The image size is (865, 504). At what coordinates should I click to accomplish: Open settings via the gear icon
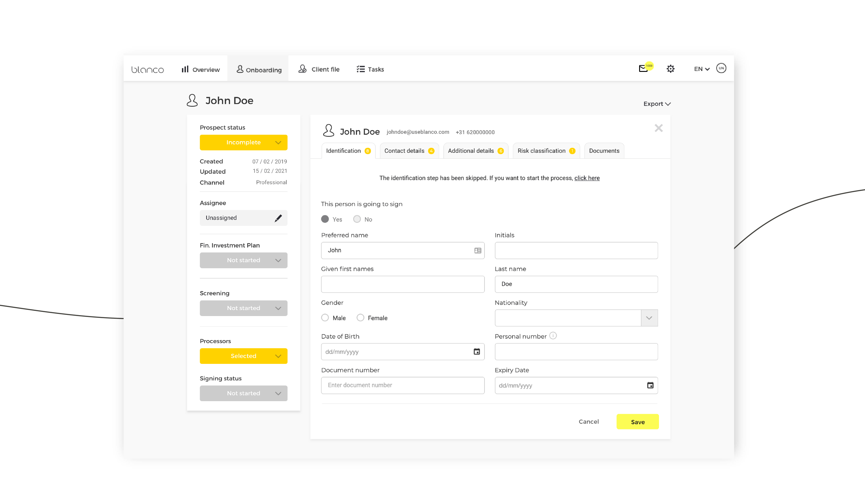click(x=670, y=69)
